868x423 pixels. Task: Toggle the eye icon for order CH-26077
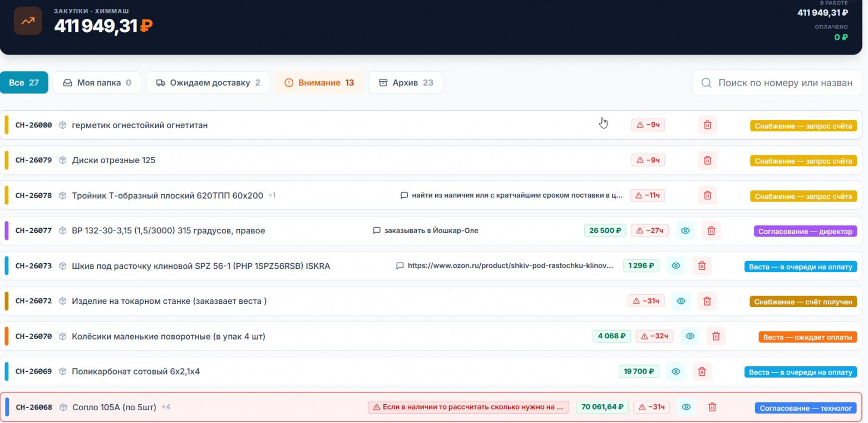pyautogui.click(x=685, y=230)
